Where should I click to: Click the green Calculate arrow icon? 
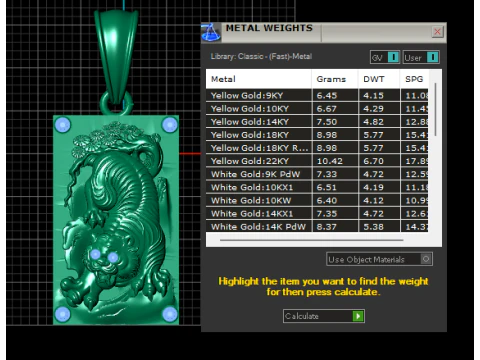click(358, 316)
